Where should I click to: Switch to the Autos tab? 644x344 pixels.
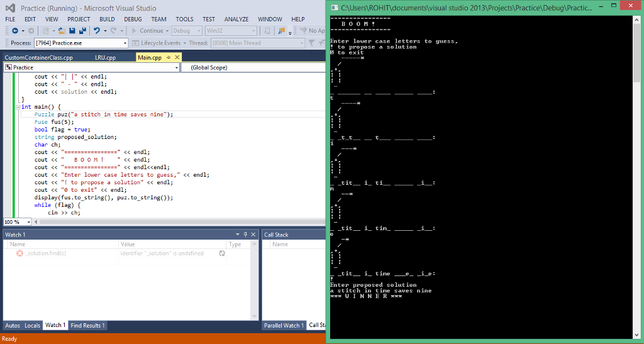tap(13, 325)
